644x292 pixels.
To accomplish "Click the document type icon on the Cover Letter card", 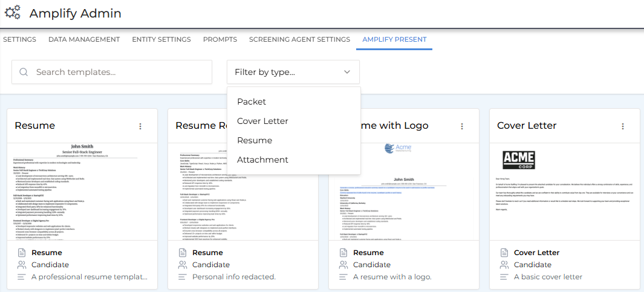I will pos(504,253).
